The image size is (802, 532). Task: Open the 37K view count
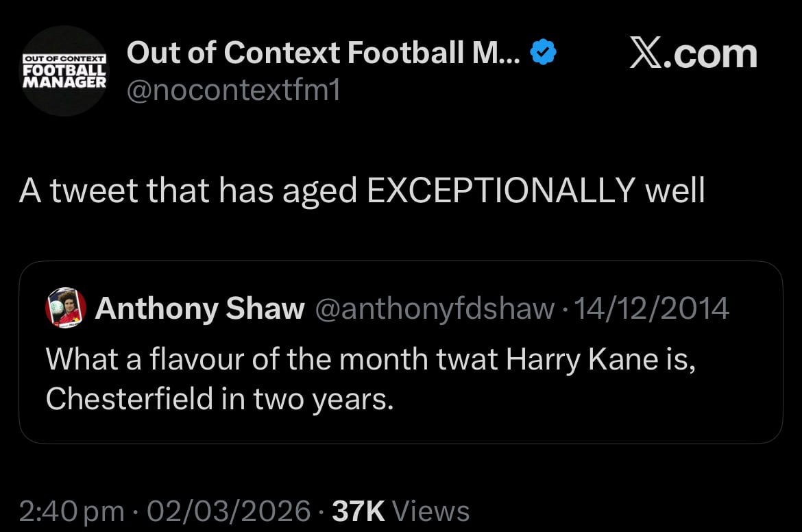[358, 511]
